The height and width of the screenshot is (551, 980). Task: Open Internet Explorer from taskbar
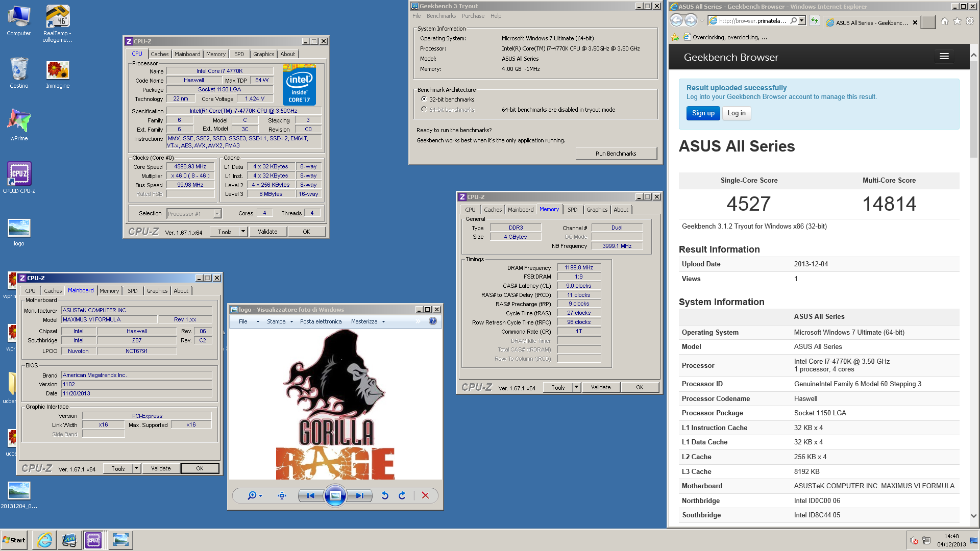point(44,540)
